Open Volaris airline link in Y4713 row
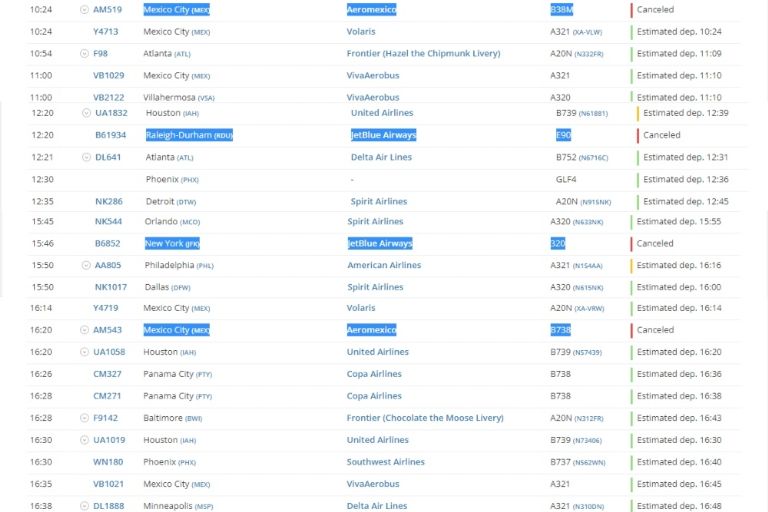This screenshot has width=768, height=512. click(x=360, y=31)
